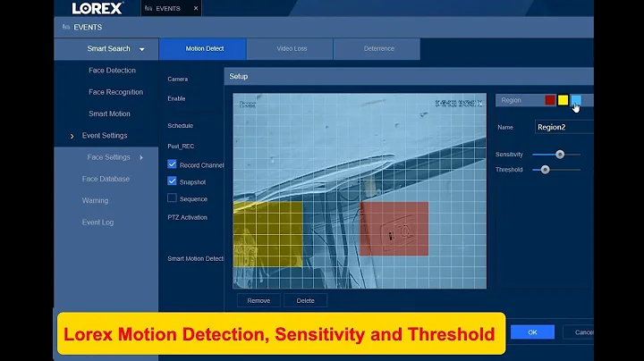Open Face Recognition in sidebar
Viewport: 644px width, 361px height.
(115, 92)
